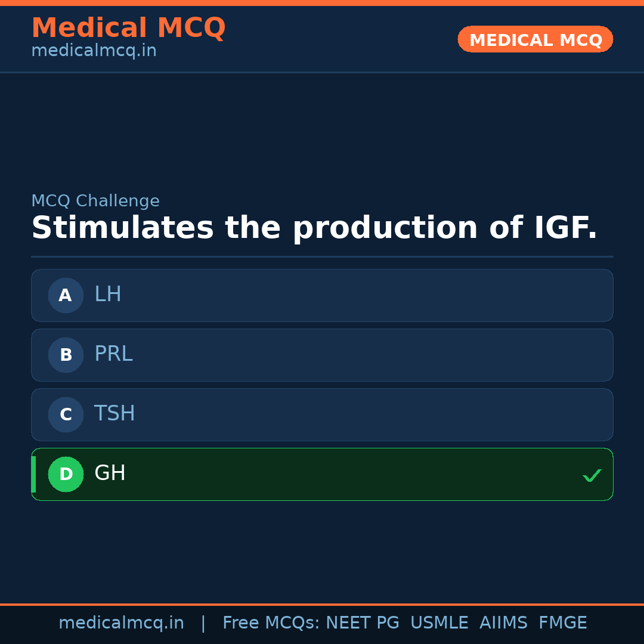Choose the GH answer label

coord(110,473)
